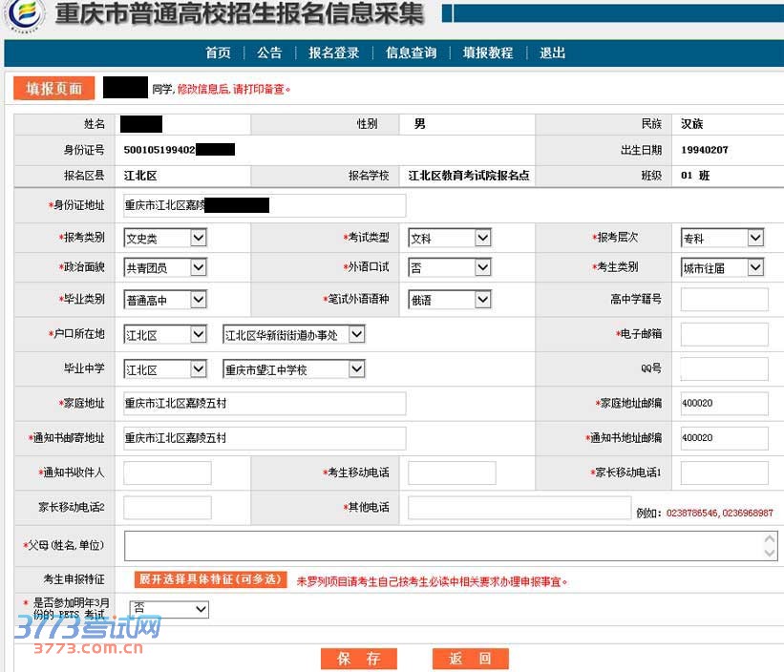This screenshot has width=784, height=672.
Task: Open 信息查询 navigation link
Action: point(411,53)
